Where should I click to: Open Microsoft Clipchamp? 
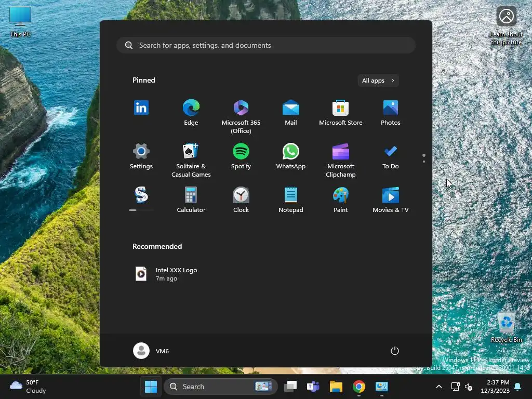coord(341,161)
